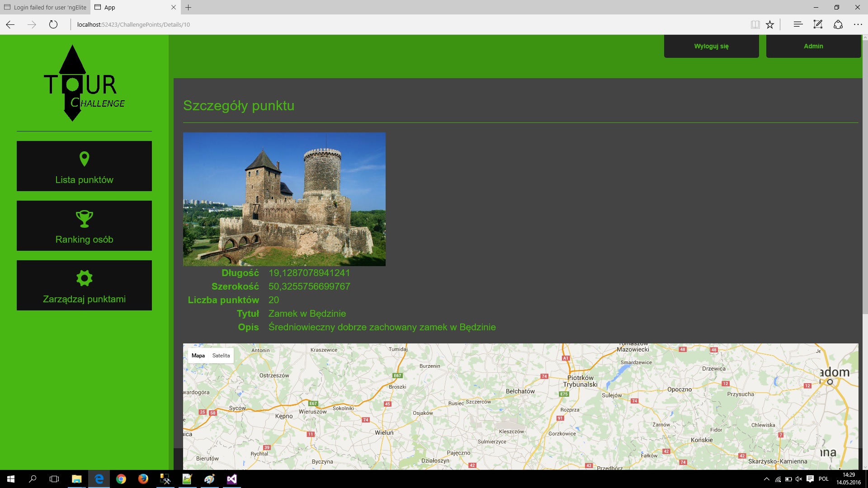The image size is (868, 488).
Task: Add page to favorites with star icon
Action: click(770, 24)
